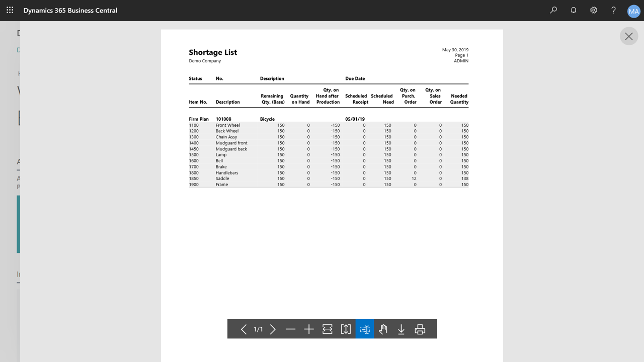Select the Saddle row description
644x362 pixels.
point(222,178)
